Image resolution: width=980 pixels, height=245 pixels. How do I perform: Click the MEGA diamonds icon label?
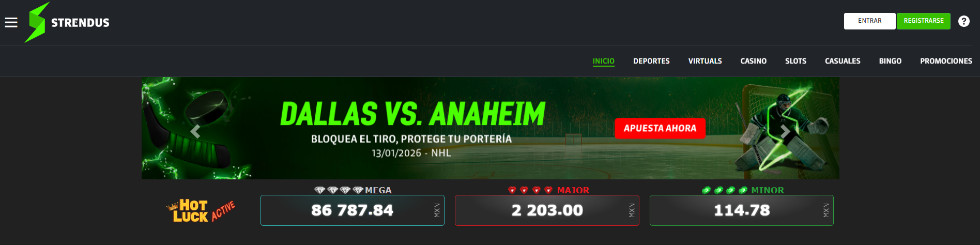(x=353, y=190)
